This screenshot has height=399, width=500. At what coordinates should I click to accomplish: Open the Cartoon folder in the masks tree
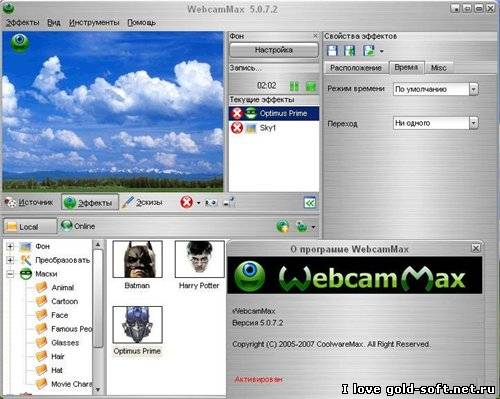(64, 301)
